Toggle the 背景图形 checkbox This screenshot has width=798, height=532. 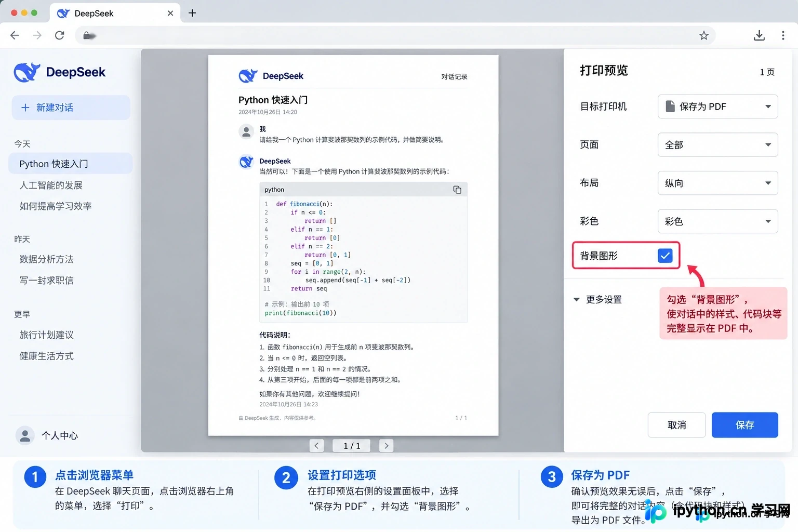[x=665, y=255]
